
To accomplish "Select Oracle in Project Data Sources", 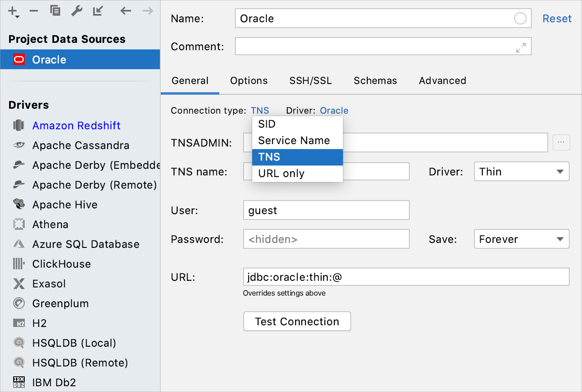I will point(80,60).
